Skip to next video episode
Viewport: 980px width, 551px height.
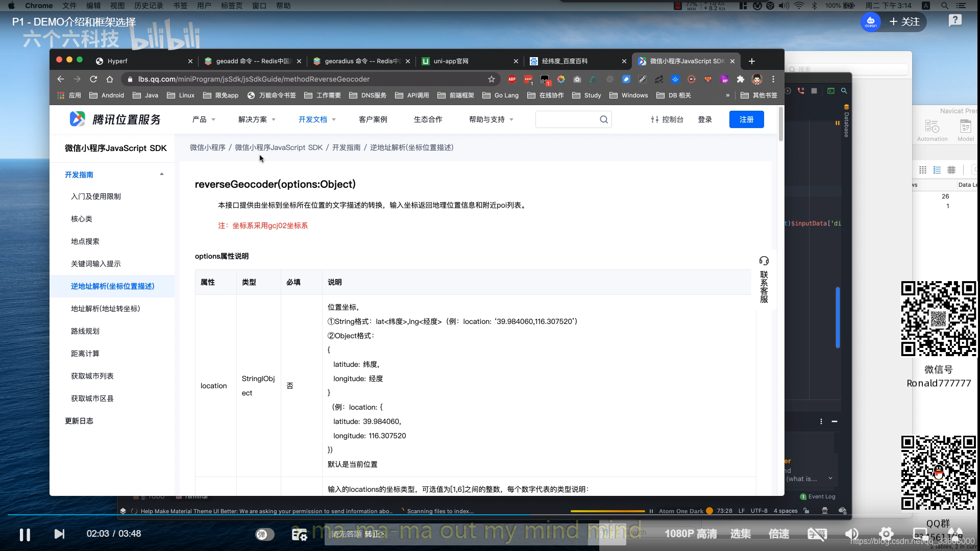pos(59,534)
